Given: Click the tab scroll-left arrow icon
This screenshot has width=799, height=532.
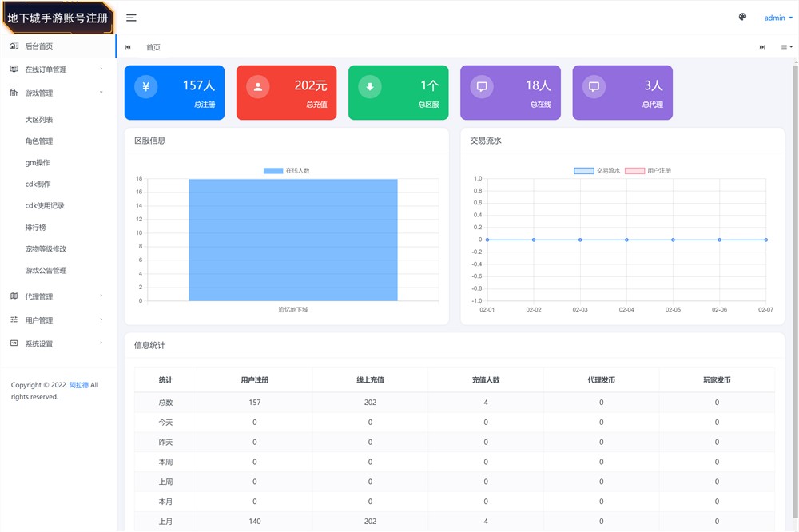Looking at the screenshot, I should tap(129, 47).
